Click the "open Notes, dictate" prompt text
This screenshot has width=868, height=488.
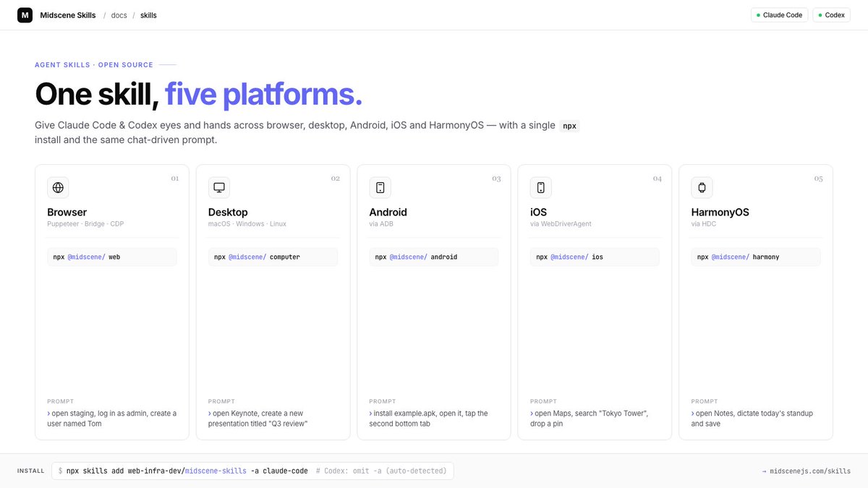pos(752,419)
